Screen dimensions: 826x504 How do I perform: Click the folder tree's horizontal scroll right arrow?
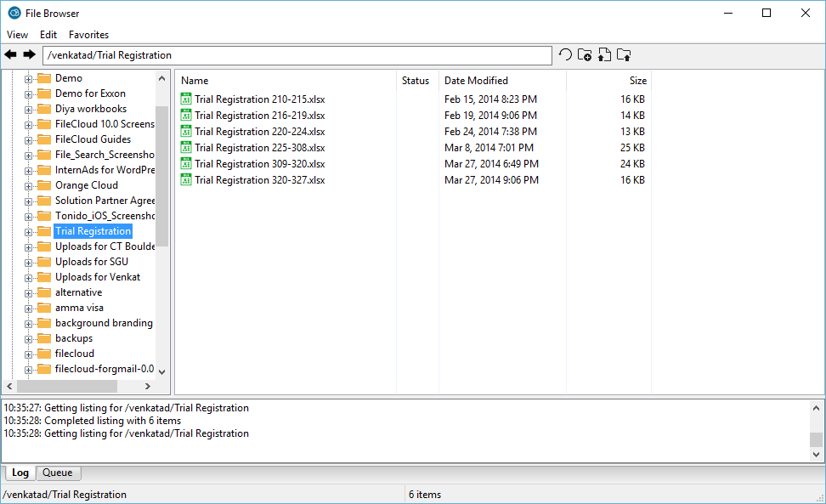(x=148, y=386)
